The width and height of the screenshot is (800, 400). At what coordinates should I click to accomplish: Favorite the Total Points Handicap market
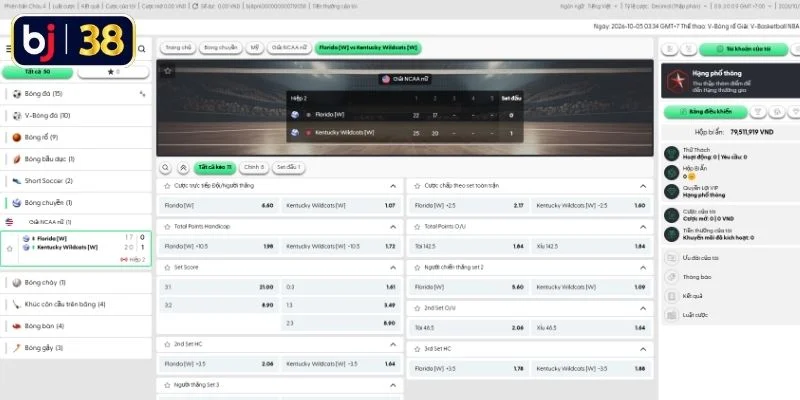click(167, 227)
